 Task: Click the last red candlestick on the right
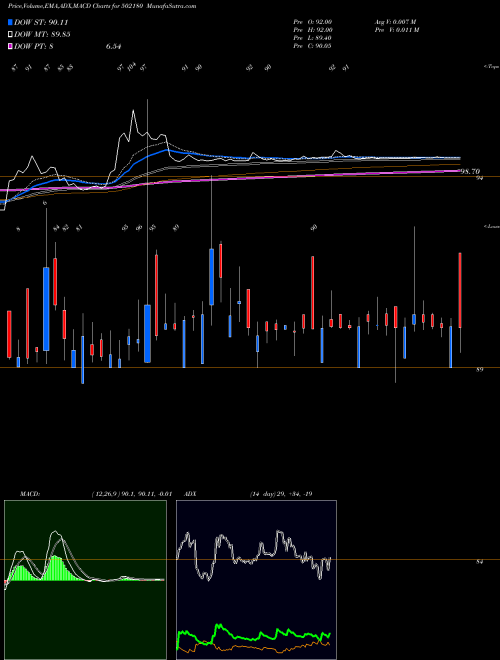coord(460,290)
